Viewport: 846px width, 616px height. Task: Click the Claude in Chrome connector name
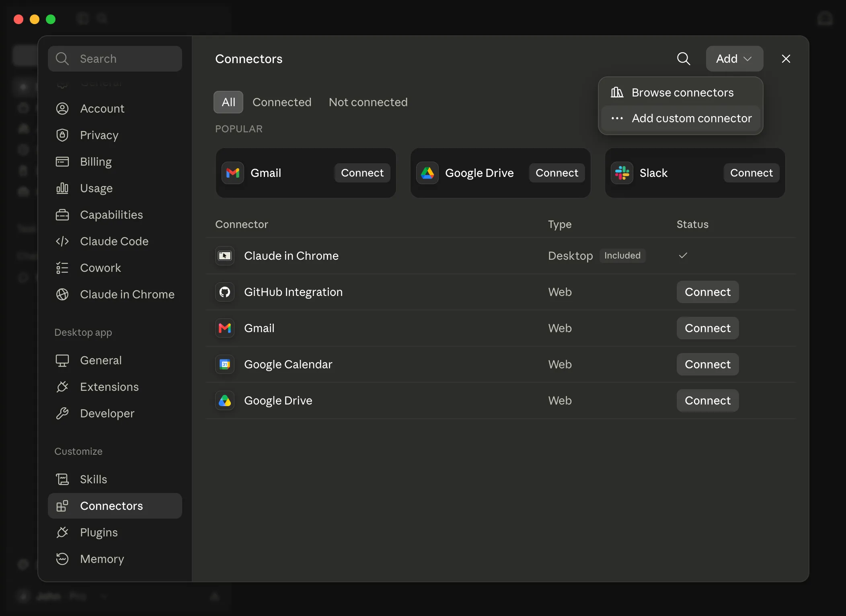click(291, 256)
